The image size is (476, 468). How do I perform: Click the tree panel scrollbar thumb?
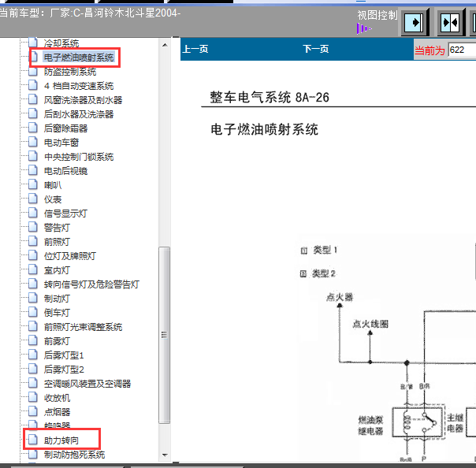tap(164, 335)
